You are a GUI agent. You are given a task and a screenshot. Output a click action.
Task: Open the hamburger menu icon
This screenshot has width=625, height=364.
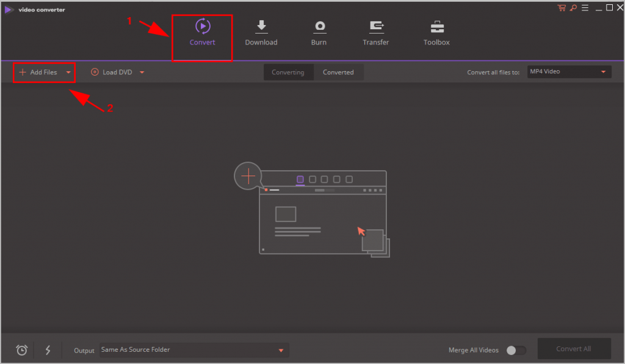pos(585,7)
